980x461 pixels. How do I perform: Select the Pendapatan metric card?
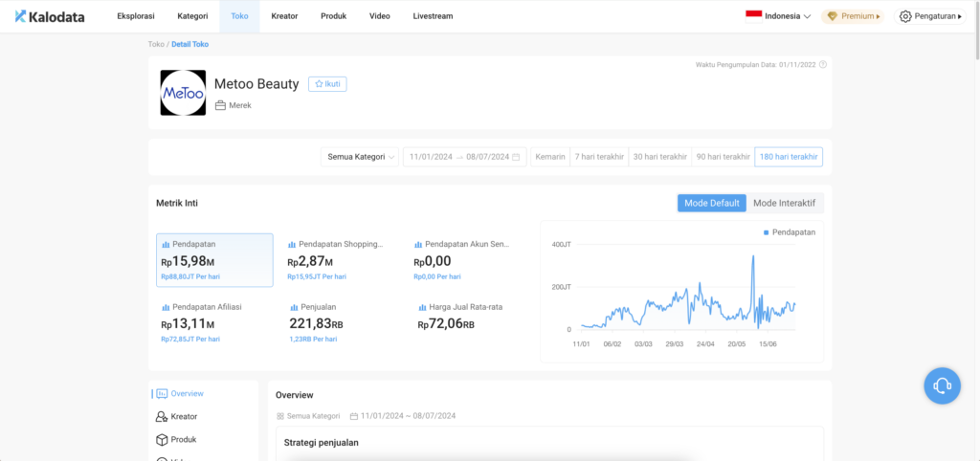coord(214,260)
